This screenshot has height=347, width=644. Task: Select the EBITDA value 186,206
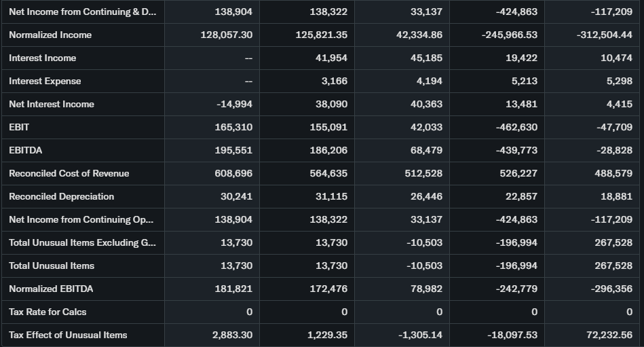tap(328, 150)
